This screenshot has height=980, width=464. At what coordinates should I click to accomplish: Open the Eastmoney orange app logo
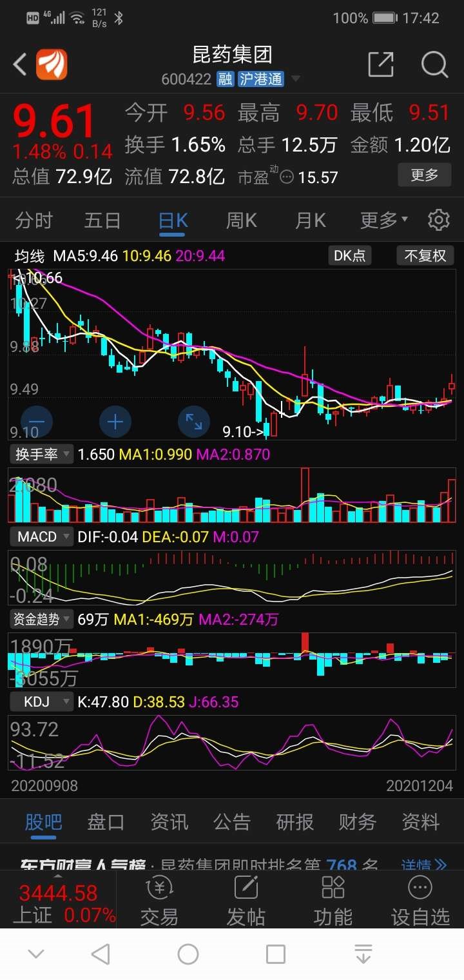pos(52,64)
